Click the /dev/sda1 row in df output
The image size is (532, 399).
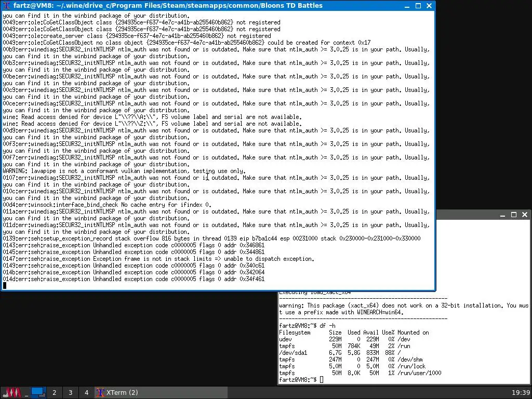pyautogui.click(x=340, y=353)
